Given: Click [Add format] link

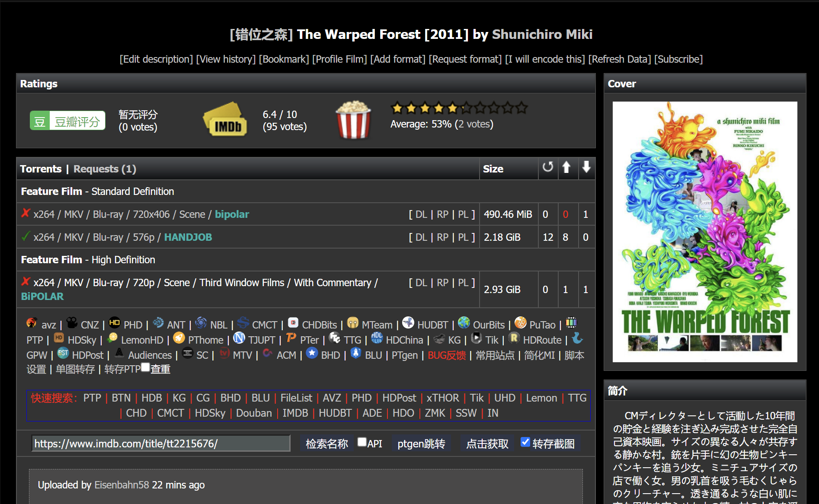Looking at the screenshot, I should coord(398,59).
